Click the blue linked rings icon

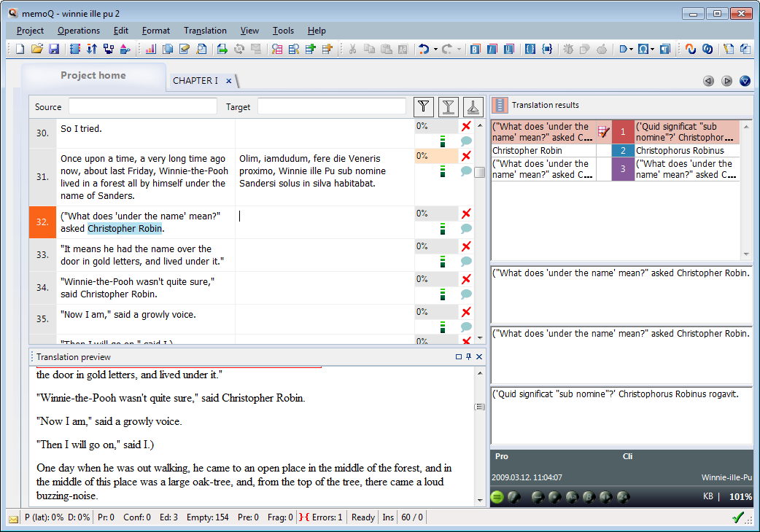pos(707,49)
